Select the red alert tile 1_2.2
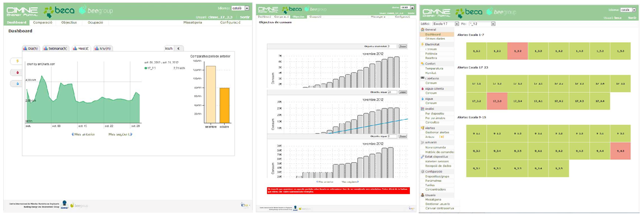The width and height of the screenshot is (644, 217). pyautogui.click(x=517, y=51)
